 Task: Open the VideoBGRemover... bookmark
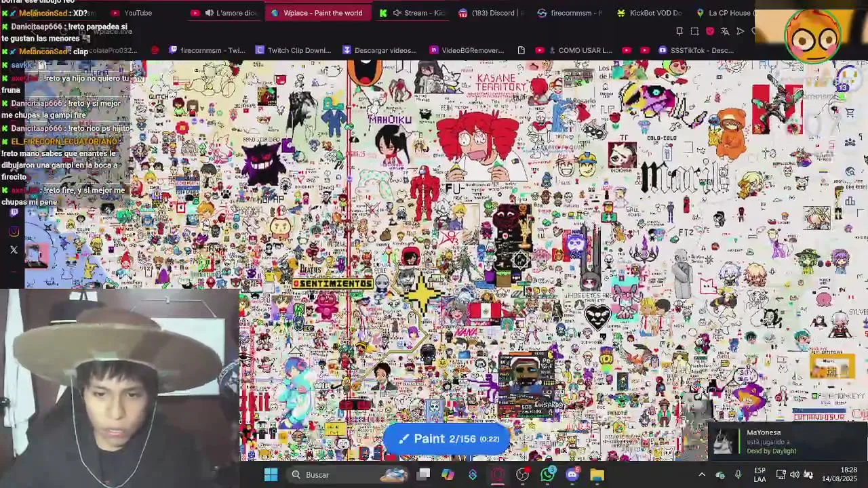467,50
